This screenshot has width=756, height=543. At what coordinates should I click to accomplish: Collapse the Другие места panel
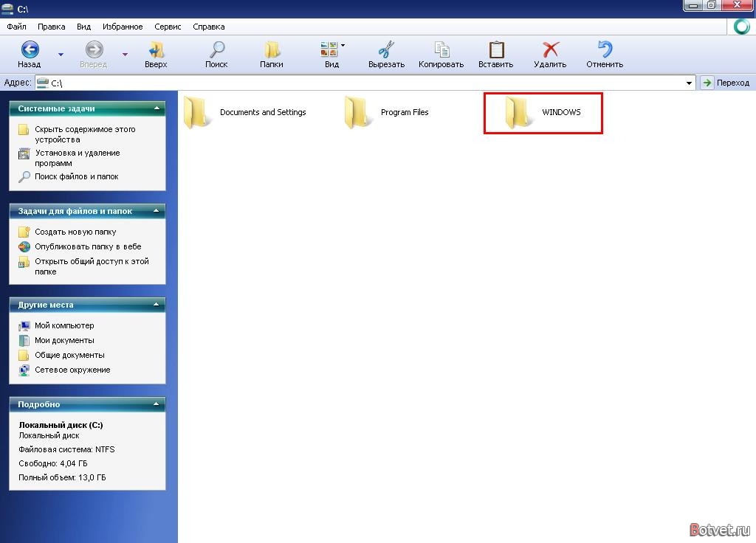tap(157, 305)
